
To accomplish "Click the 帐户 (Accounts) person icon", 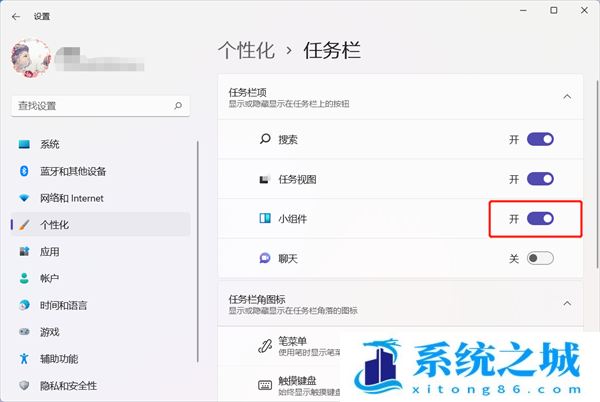I will click(x=24, y=278).
